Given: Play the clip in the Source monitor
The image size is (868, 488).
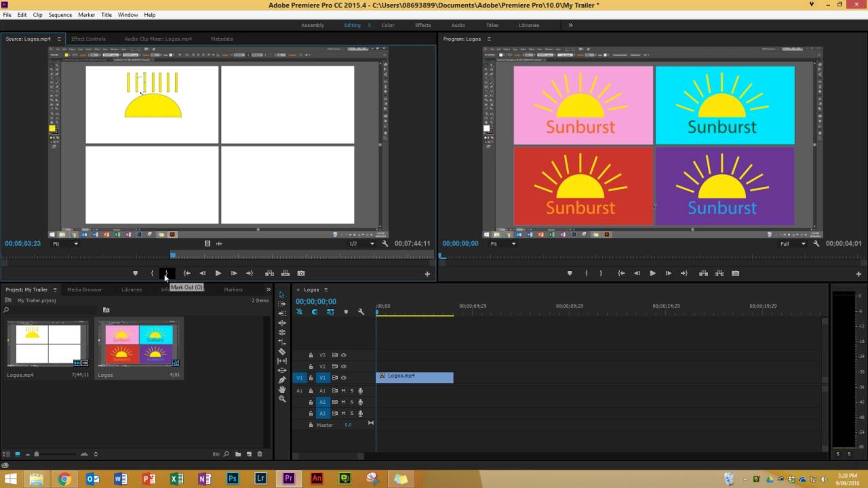Looking at the screenshot, I should pos(218,273).
